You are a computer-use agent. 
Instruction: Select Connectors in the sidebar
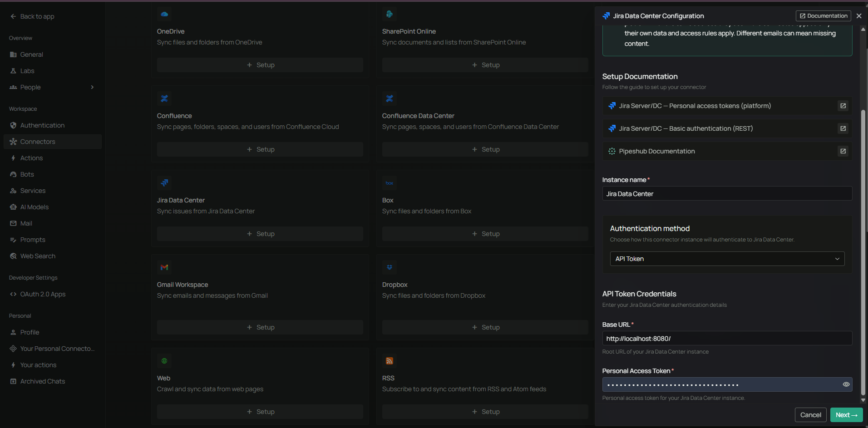click(x=53, y=142)
